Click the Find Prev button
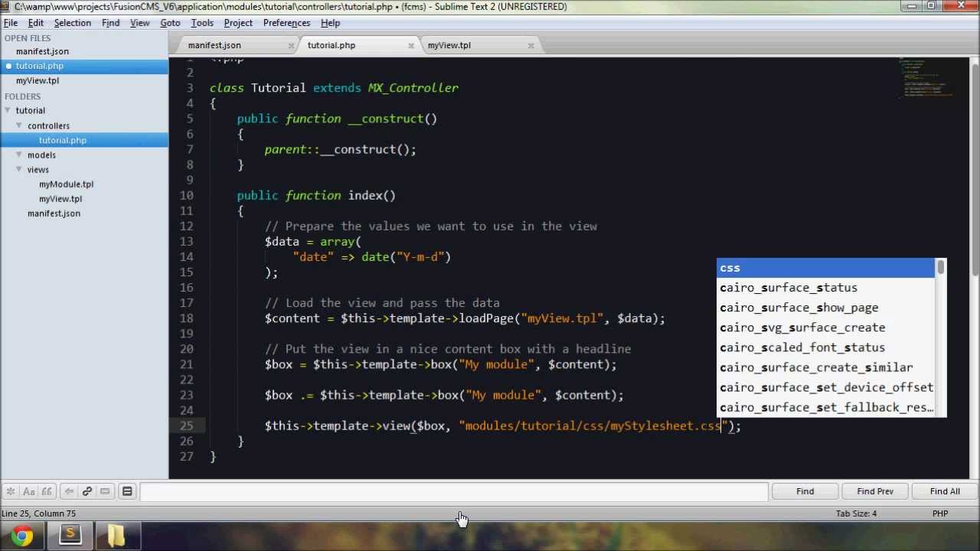Image resolution: width=980 pixels, height=551 pixels. [875, 491]
